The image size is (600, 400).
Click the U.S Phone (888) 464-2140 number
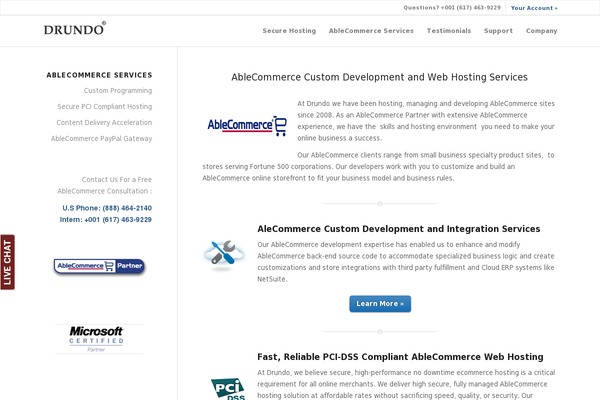click(x=107, y=208)
